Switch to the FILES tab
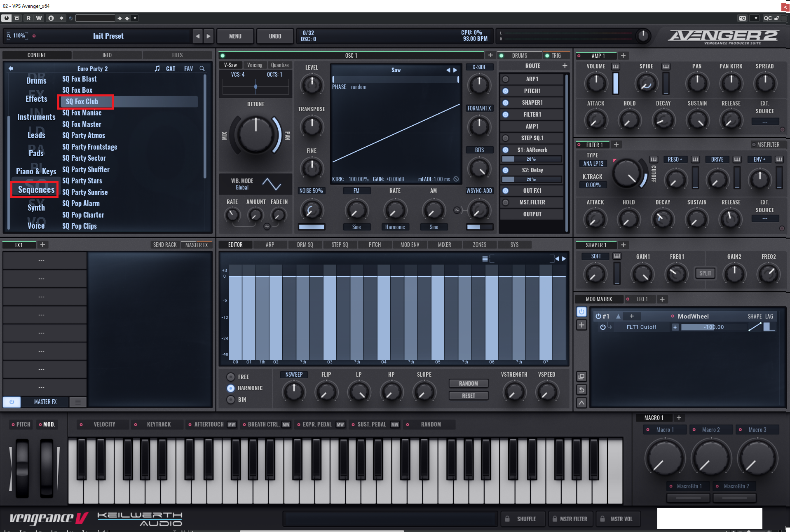This screenshot has height=532, width=790. tap(177, 55)
